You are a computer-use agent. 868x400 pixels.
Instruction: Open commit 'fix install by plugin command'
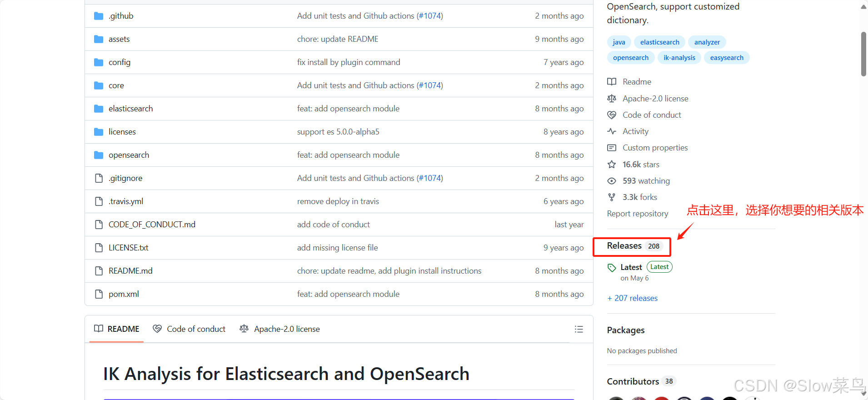coord(349,62)
